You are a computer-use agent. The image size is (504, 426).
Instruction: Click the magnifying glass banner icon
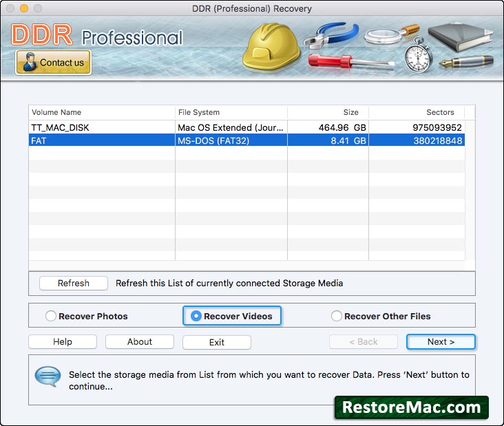[x=392, y=34]
